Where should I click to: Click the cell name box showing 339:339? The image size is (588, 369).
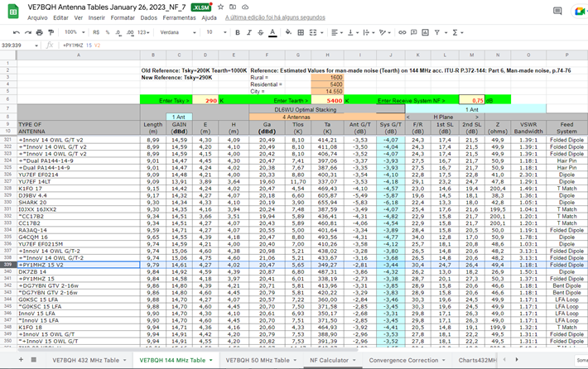tap(17, 45)
